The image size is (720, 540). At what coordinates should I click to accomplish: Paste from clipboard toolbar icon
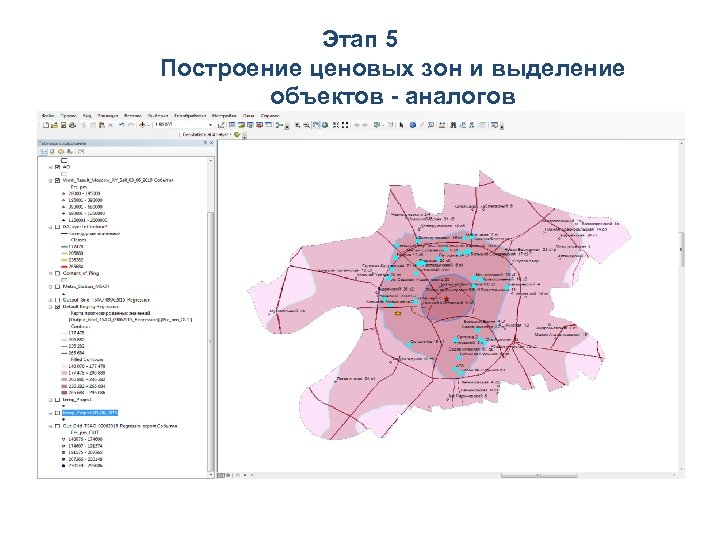coord(102,125)
